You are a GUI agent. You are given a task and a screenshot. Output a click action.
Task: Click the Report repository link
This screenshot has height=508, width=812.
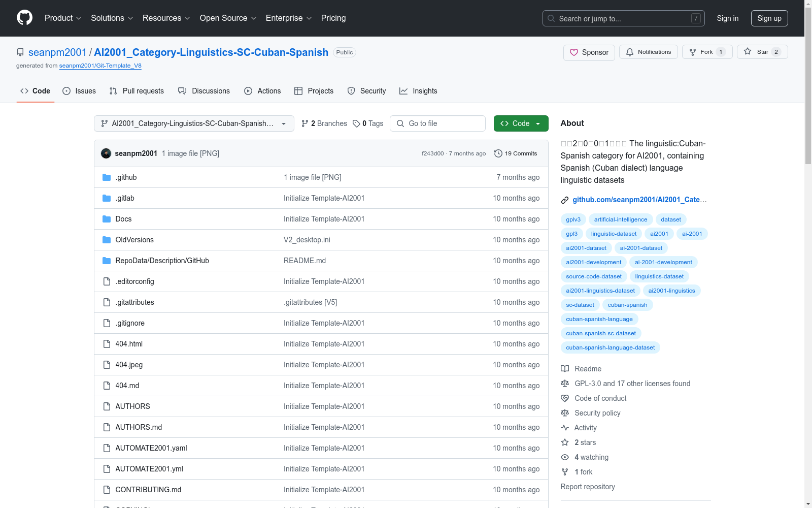click(x=588, y=487)
